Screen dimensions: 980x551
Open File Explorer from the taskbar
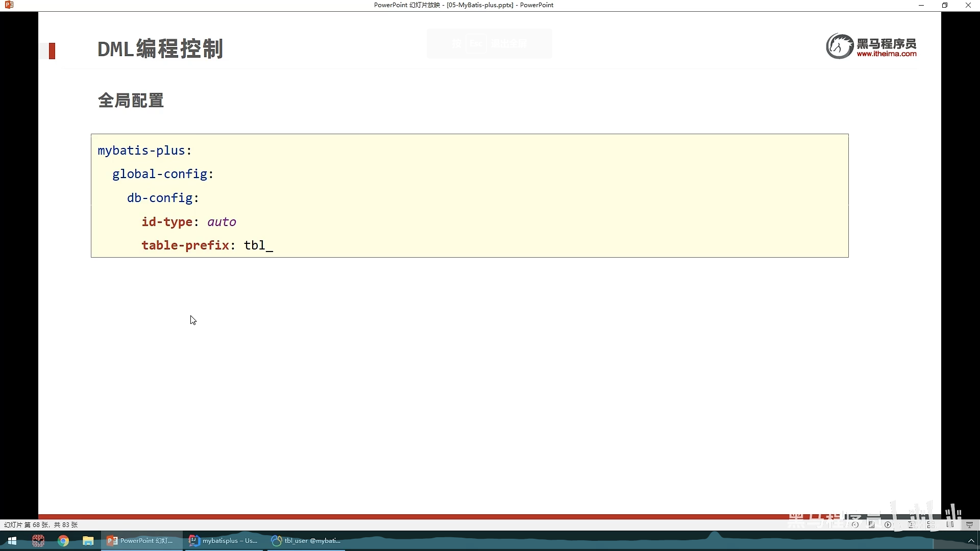coord(88,541)
